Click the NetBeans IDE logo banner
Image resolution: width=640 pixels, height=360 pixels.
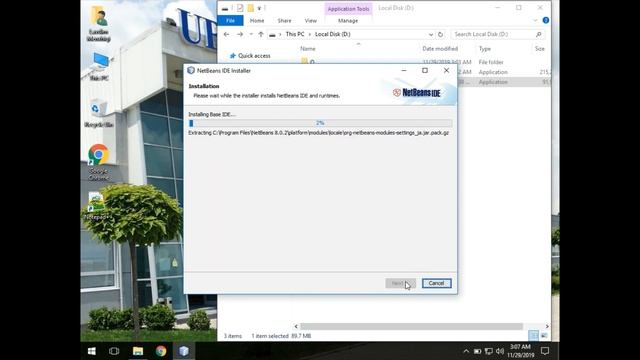pos(417,93)
